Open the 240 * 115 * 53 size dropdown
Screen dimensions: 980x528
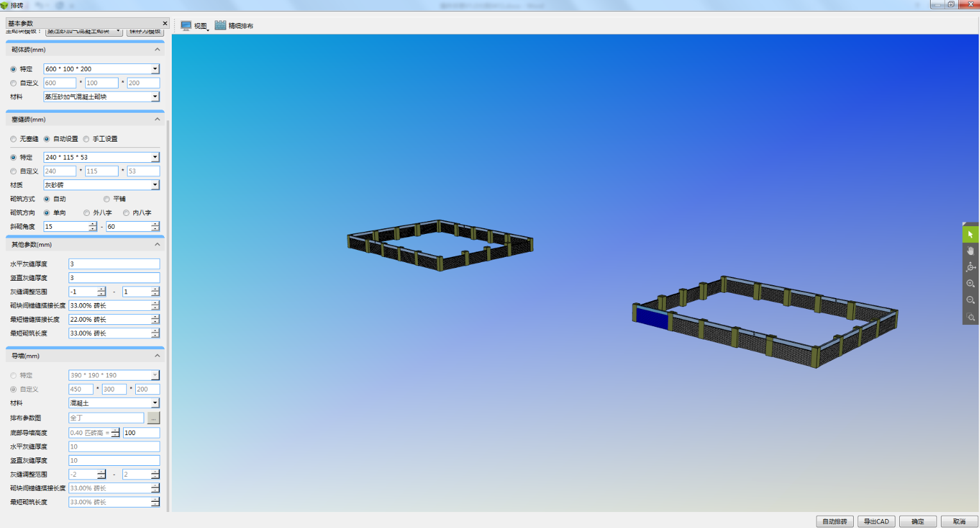155,158
